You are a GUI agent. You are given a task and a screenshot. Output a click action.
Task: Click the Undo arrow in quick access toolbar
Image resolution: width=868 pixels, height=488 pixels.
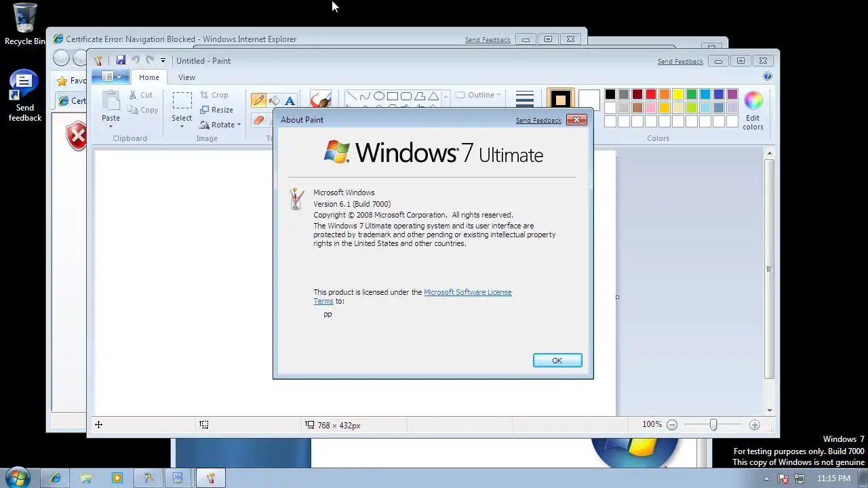[136, 60]
